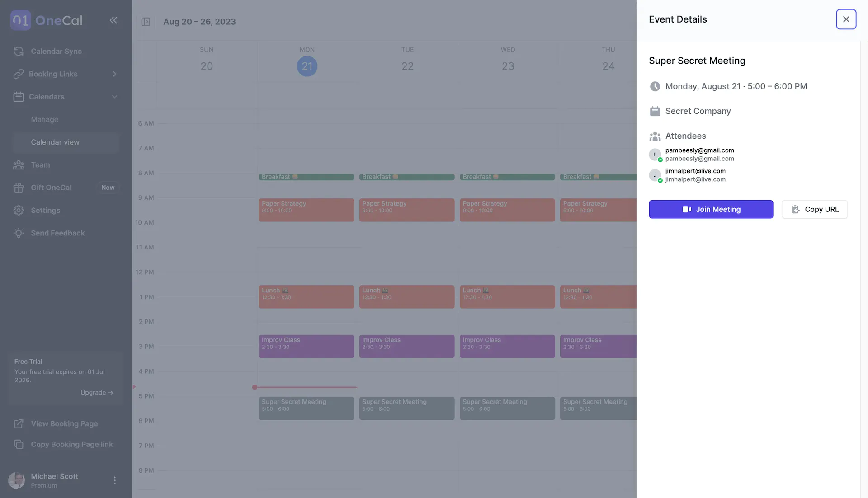Click the Gift OneCal icon in sidebar
868x498 pixels.
click(x=19, y=188)
